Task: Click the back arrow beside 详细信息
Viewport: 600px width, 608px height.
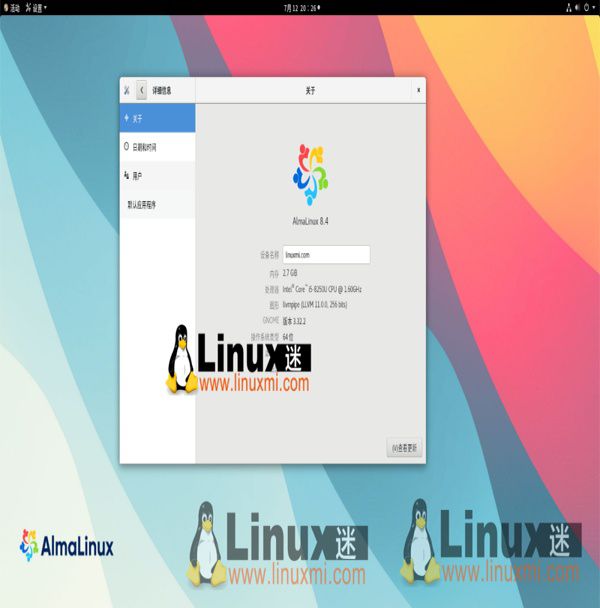Action: point(142,90)
